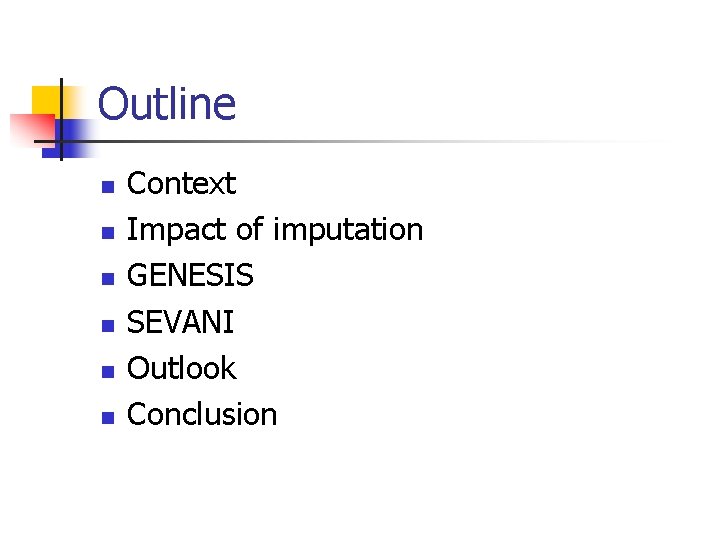Image resolution: width=720 pixels, height=540 pixels.
Task: Click the "Conclusion" bullet text
Action: pyautogui.click(x=202, y=414)
